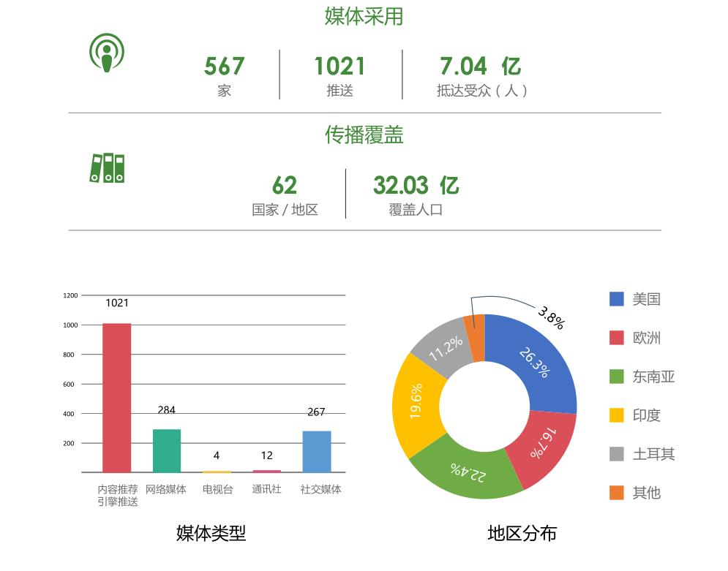728x571 pixels.
Task: Click the 3.8% callout label
Action: [x=551, y=318]
